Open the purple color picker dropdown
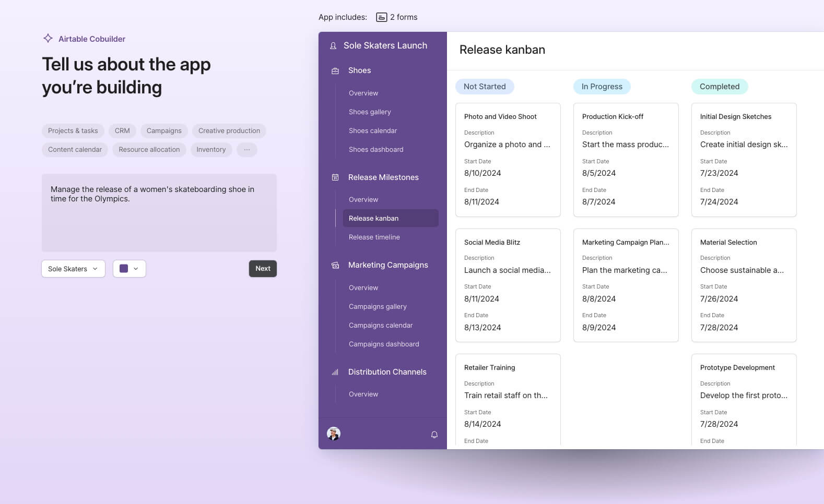This screenshot has height=504, width=824. [130, 269]
